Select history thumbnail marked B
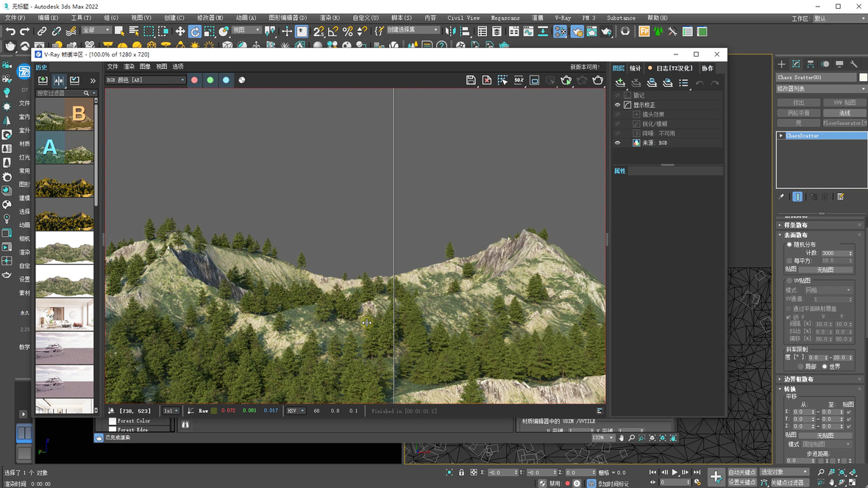The width and height of the screenshot is (868, 488). 65,113
